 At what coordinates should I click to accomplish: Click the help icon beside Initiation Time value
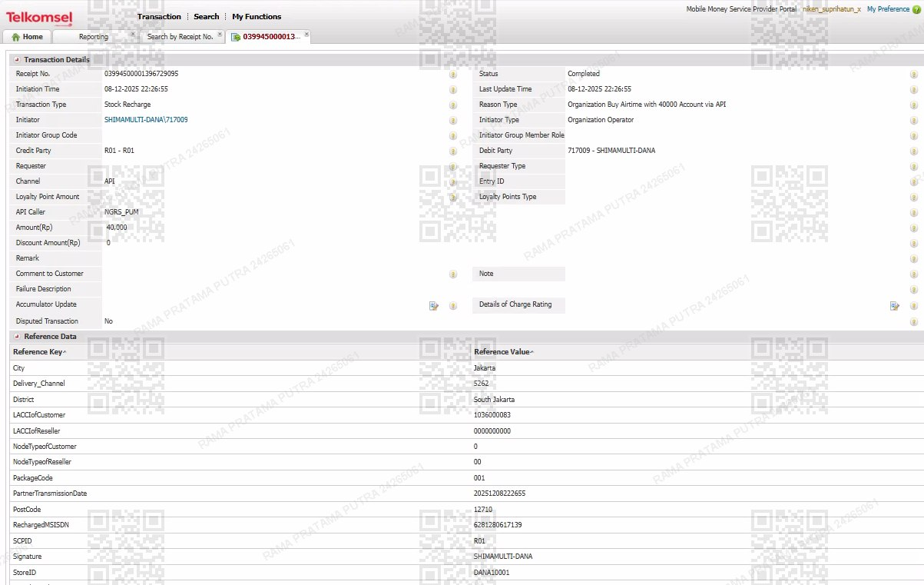[453, 90]
